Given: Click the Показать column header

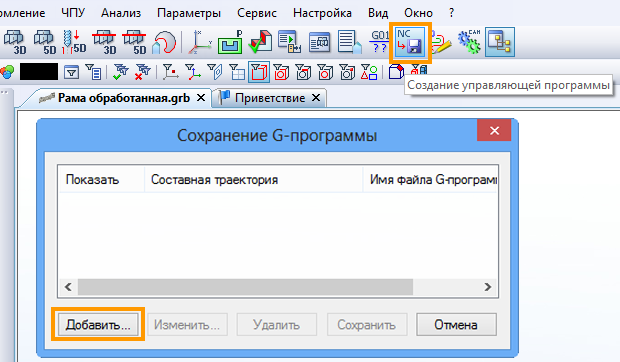Looking at the screenshot, I should pyautogui.click(x=101, y=180).
